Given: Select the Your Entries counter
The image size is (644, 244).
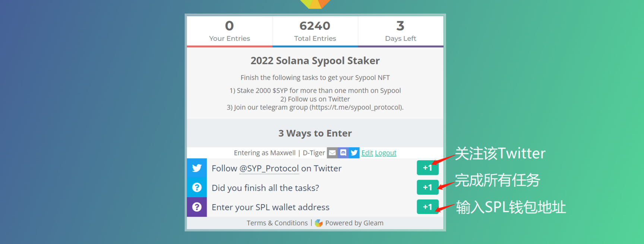Looking at the screenshot, I should pyautogui.click(x=230, y=31).
